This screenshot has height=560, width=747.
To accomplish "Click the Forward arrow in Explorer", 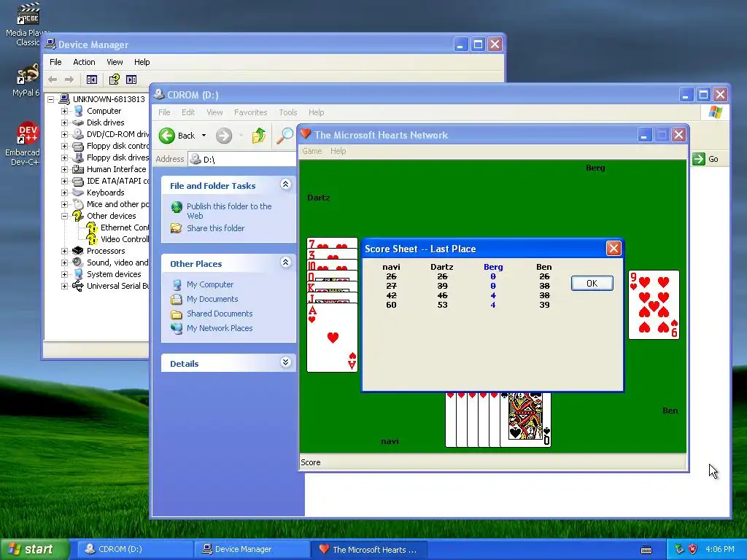I will [224, 136].
